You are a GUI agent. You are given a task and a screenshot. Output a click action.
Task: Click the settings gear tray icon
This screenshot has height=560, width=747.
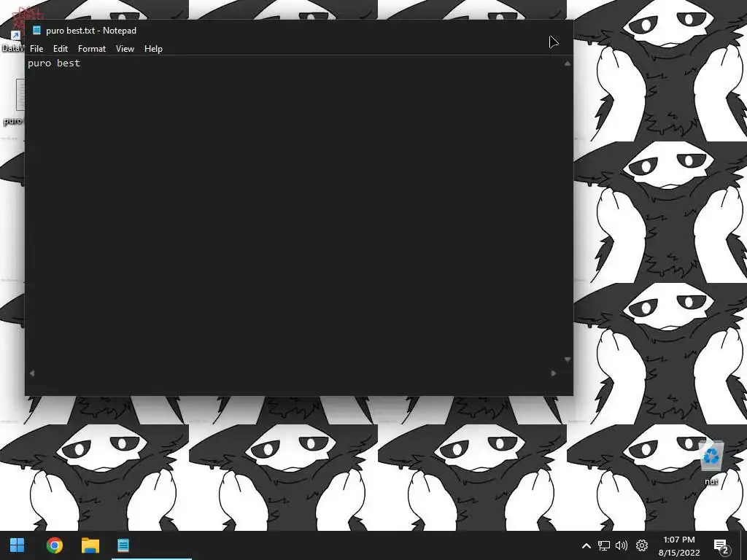coord(642,545)
